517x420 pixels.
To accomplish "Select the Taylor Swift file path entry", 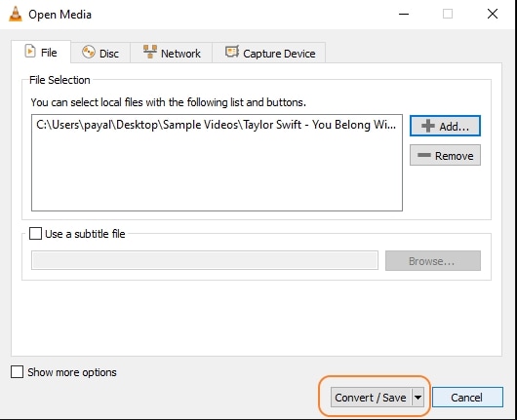I will point(217,125).
